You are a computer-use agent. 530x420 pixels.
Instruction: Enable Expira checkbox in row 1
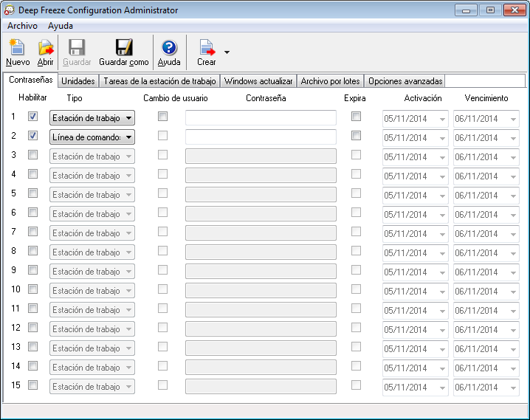click(357, 117)
